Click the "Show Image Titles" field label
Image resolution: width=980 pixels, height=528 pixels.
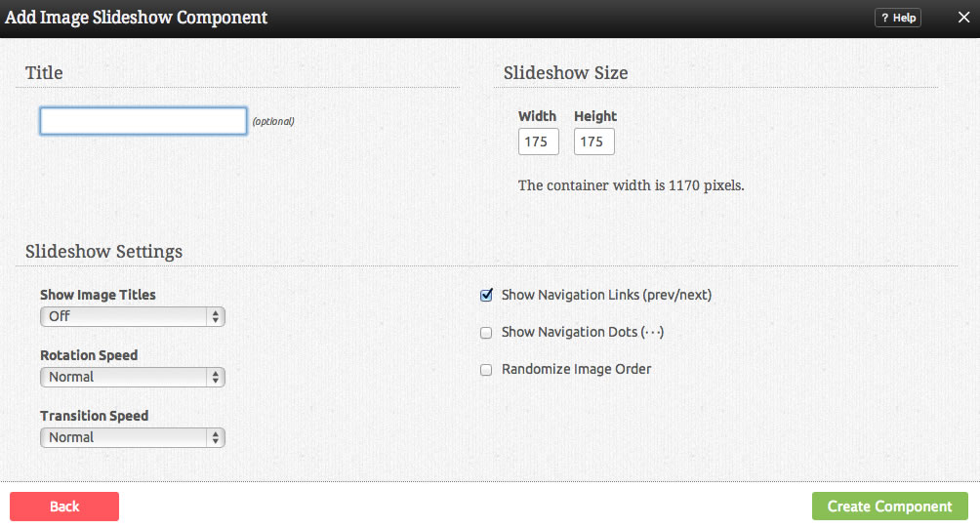[98, 295]
